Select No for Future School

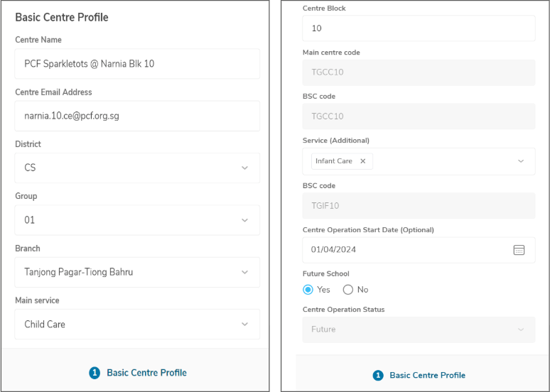click(348, 290)
